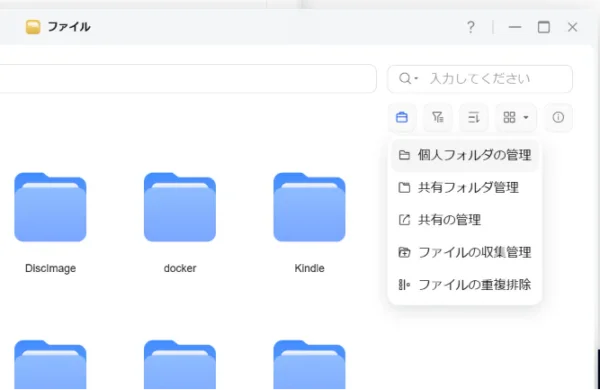Screen dimensions: 600x390
Task: Select ファイルの収集管理 menu entry
Action: coord(465,253)
